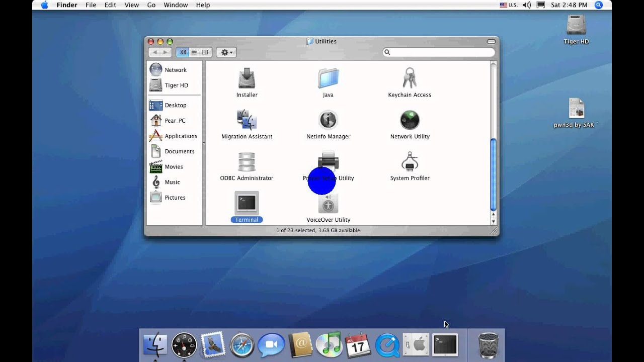Screen dimensions: 644x362
Task: Open Pictures in the sidebar
Action: tap(174, 198)
